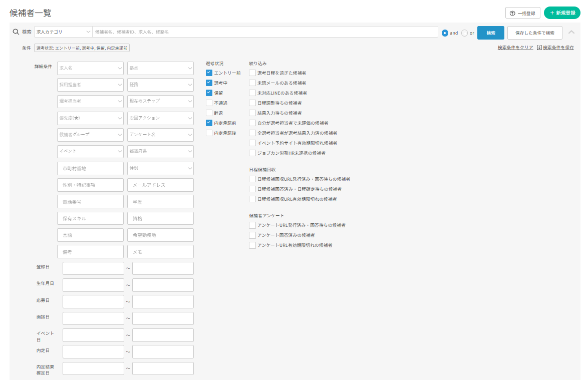Viewport: 588px width, 385px height.
Task: Click the magnifying glass search icon
Action: [16, 32]
